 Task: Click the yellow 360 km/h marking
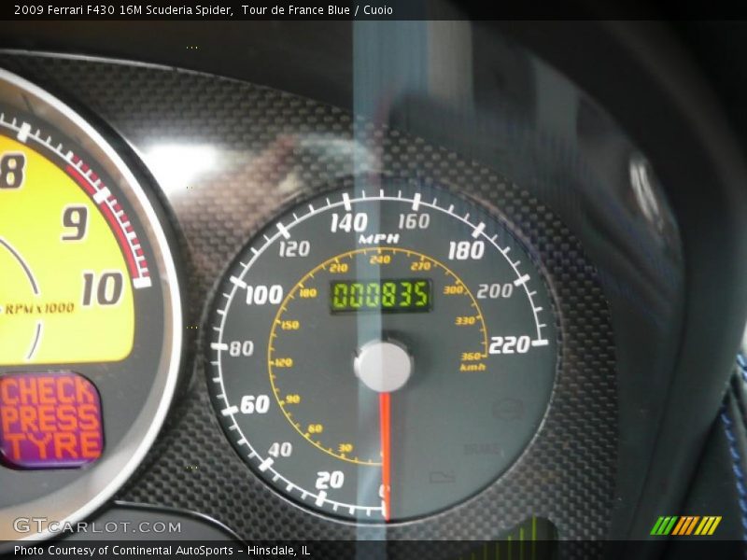click(x=471, y=357)
